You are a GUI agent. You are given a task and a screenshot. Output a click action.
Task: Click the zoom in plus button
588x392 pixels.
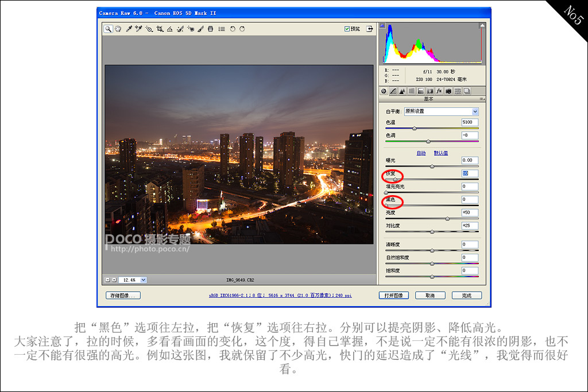point(114,280)
